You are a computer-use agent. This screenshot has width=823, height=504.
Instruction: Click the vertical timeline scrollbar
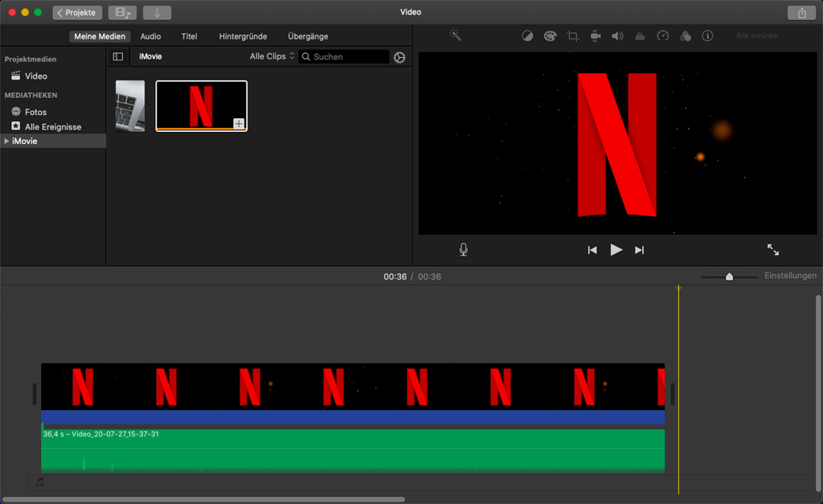pos(818,394)
